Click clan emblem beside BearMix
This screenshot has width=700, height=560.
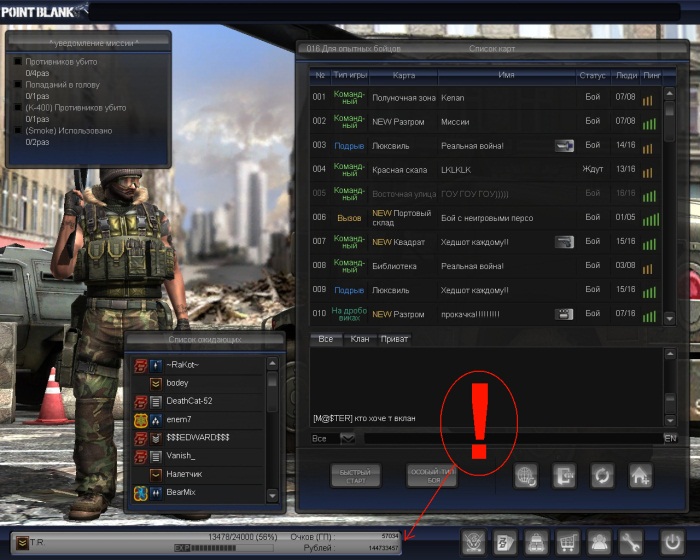(x=141, y=493)
